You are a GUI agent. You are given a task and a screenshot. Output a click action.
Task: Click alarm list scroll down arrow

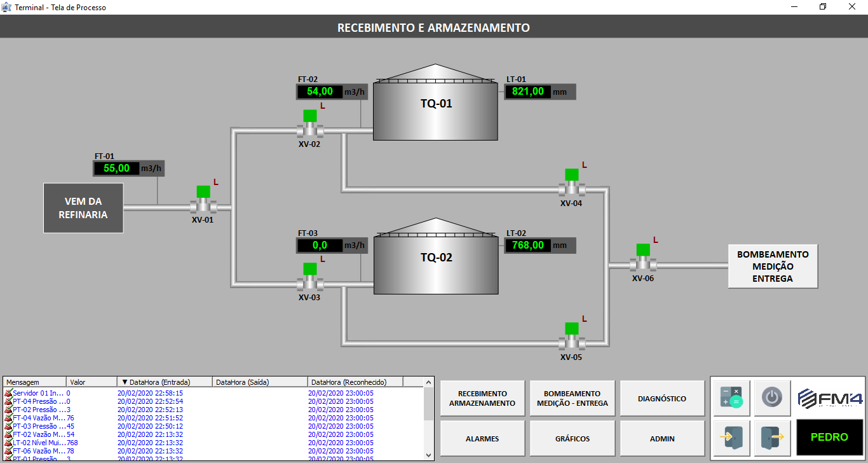click(428, 455)
